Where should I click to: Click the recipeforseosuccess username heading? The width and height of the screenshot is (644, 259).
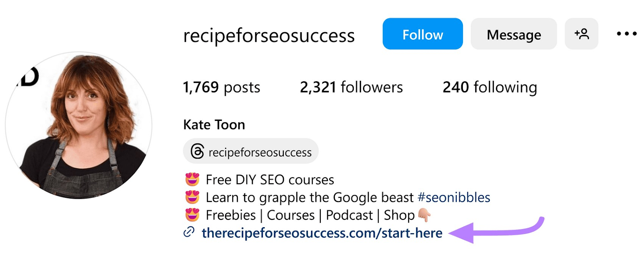pyautogui.click(x=269, y=35)
